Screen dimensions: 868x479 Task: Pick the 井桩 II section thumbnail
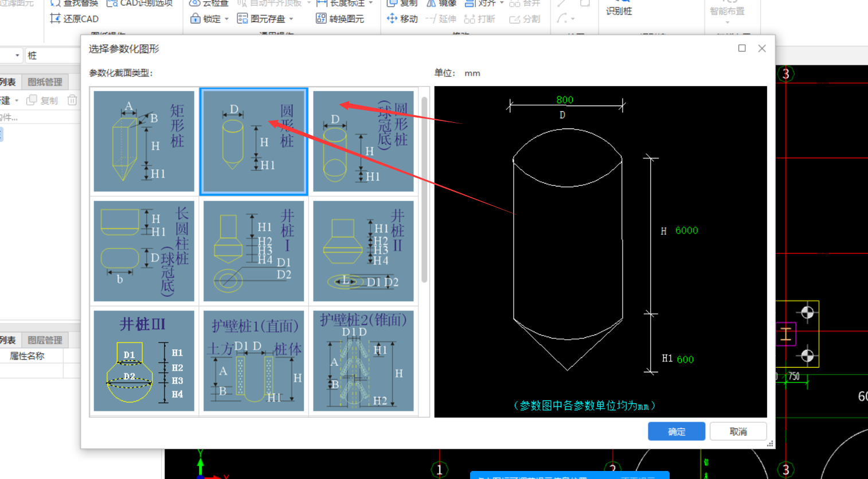[363, 251]
